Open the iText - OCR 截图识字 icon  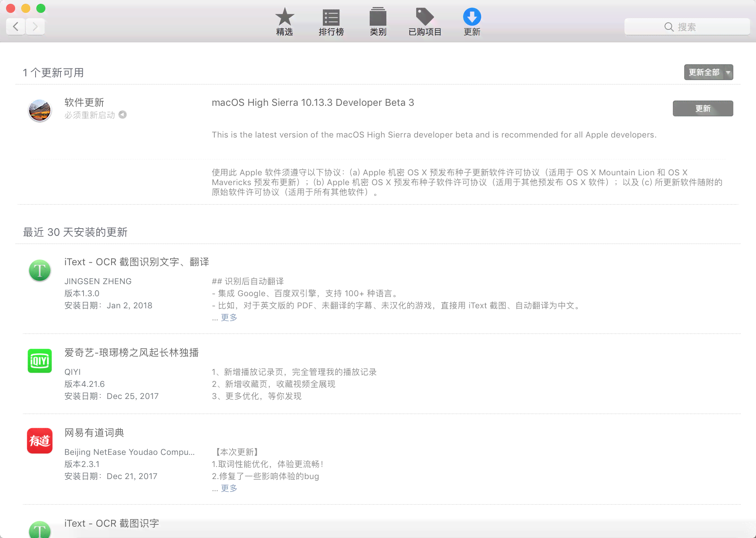click(40, 529)
